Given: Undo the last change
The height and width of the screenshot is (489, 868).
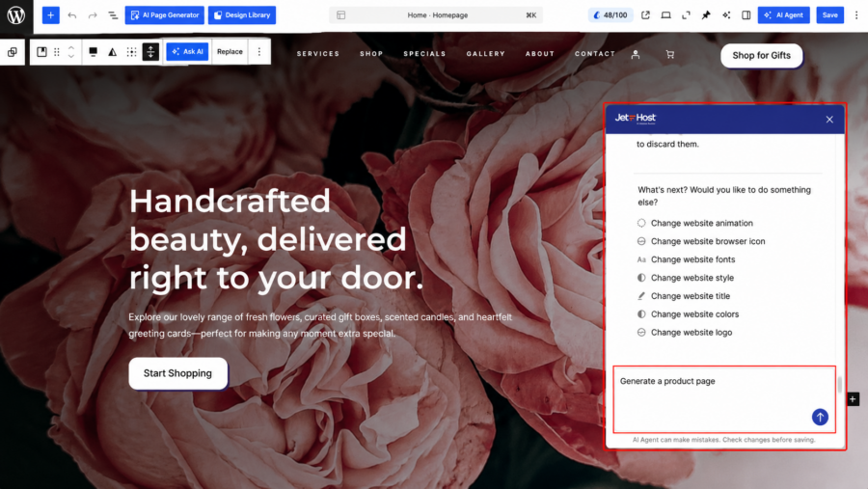Looking at the screenshot, I should (x=72, y=15).
